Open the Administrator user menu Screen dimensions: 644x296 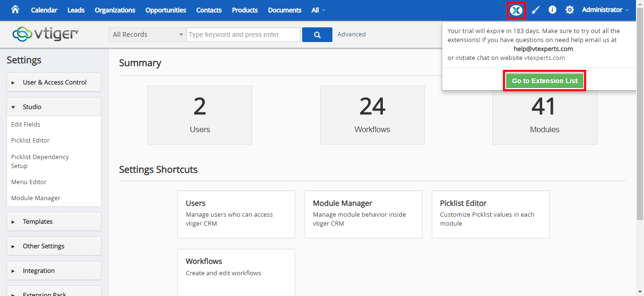605,10
